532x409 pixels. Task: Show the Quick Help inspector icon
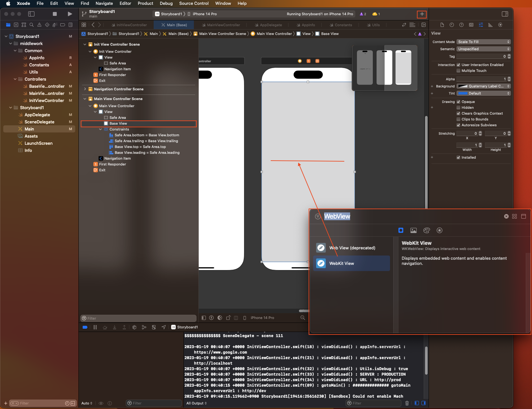click(x=461, y=25)
